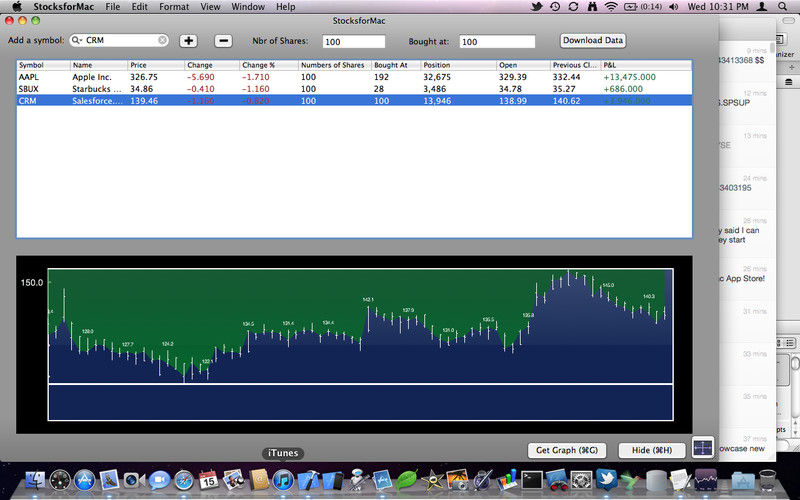Open StocksforMac chart icon in dock
Image resolution: width=800 pixels, height=500 pixels.
[706, 481]
